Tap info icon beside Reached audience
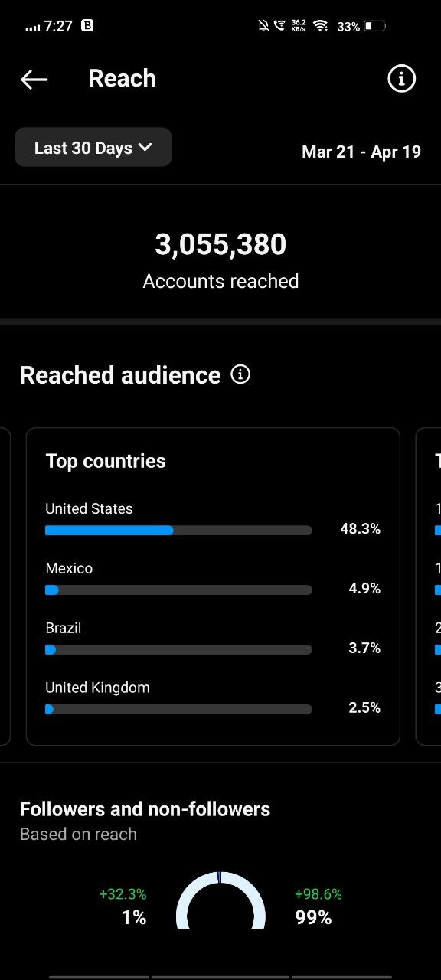Viewport: 441px width, 980px height. pyautogui.click(x=240, y=374)
